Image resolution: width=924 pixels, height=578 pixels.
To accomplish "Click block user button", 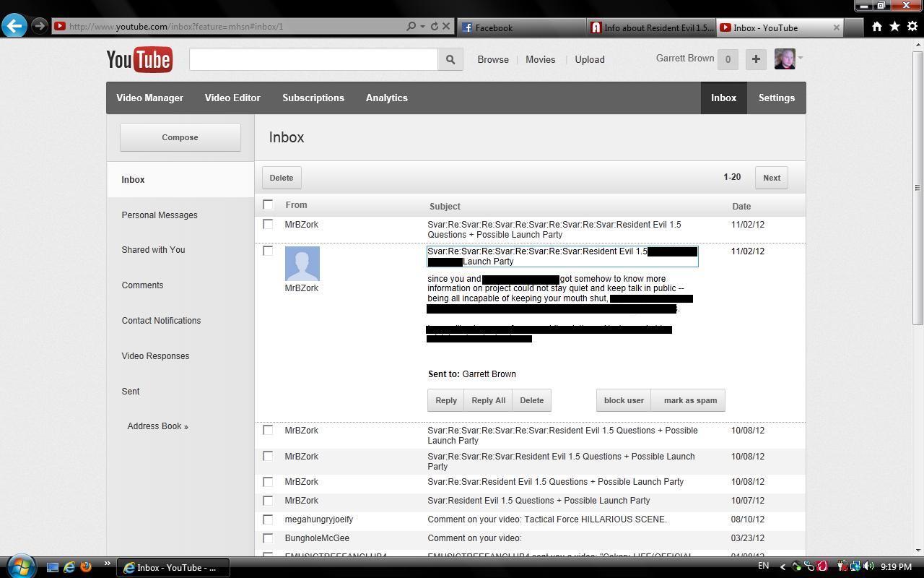I will point(624,400).
